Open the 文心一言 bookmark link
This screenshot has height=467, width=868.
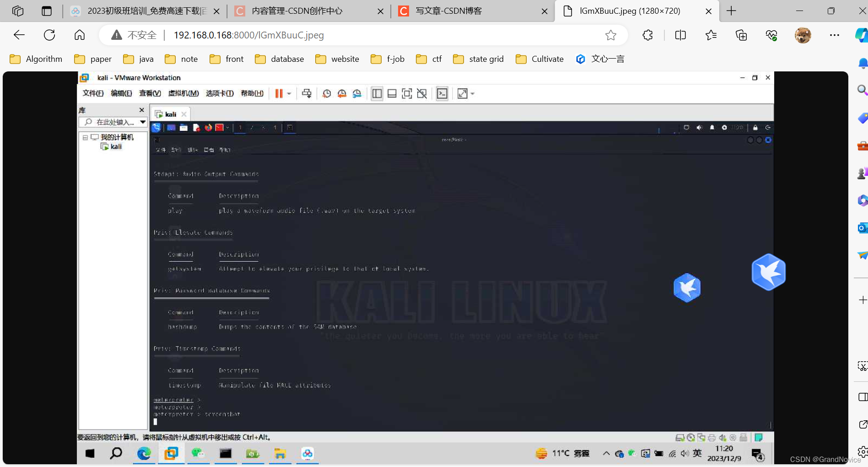pyautogui.click(x=600, y=59)
